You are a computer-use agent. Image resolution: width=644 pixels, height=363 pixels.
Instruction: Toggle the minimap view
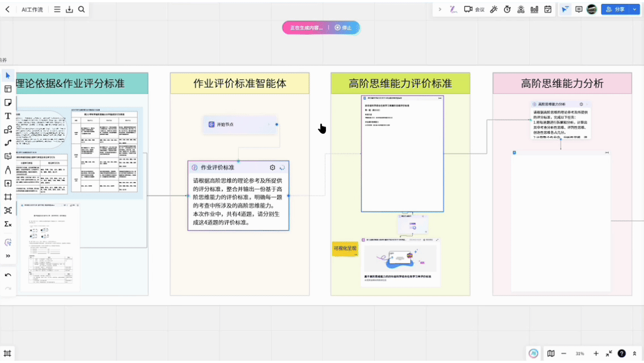[551, 353]
